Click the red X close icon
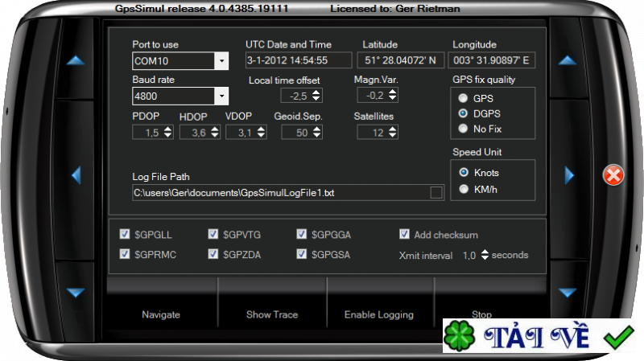 tap(613, 175)
